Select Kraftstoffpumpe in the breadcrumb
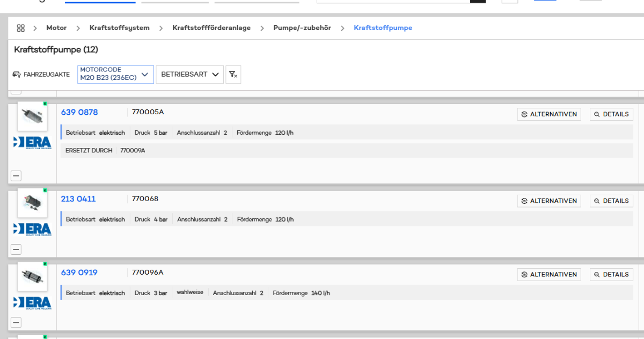The width and height of the screenshot is (644, 339). 383,28
